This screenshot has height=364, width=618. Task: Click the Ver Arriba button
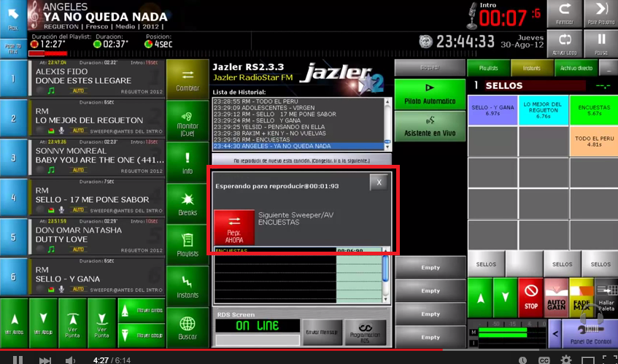click(14, 323)
